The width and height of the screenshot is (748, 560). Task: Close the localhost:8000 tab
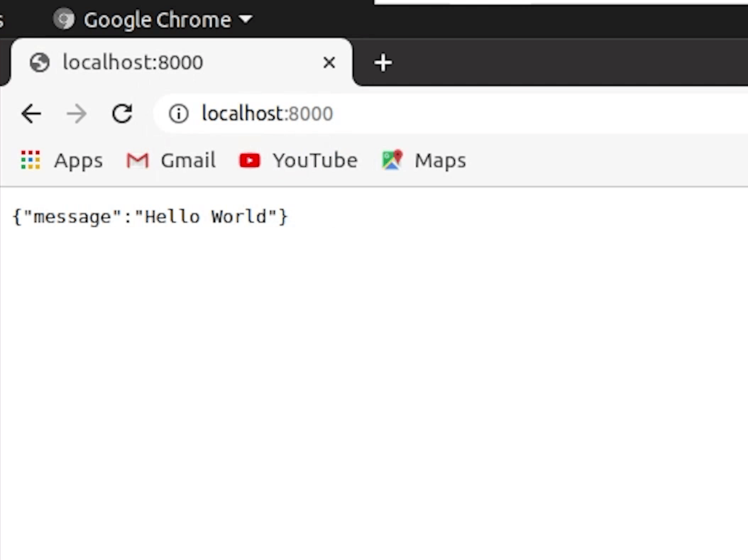[329, 62]
